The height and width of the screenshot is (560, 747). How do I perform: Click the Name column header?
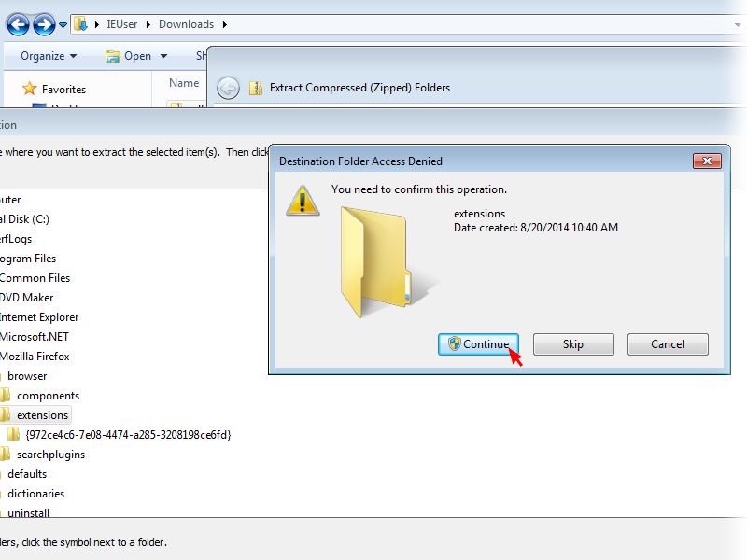pos(184,83)
